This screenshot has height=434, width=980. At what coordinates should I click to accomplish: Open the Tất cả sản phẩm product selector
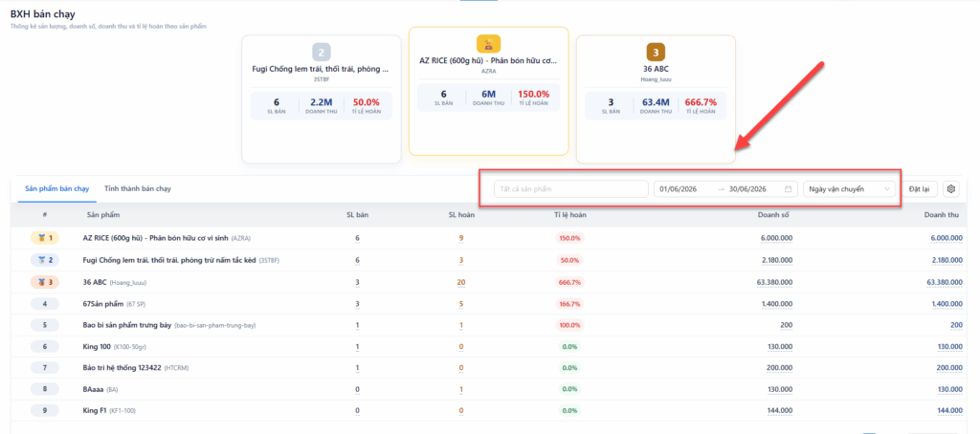point(571,188)
